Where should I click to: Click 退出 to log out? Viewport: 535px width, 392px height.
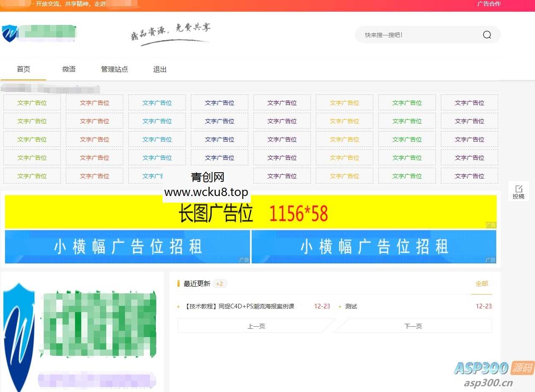tap(159, 69)
